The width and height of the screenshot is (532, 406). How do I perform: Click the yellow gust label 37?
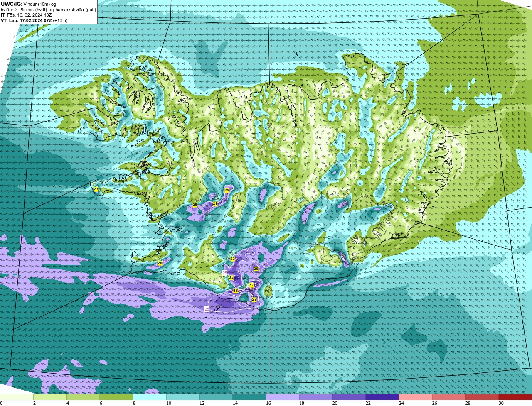point(251,285)
